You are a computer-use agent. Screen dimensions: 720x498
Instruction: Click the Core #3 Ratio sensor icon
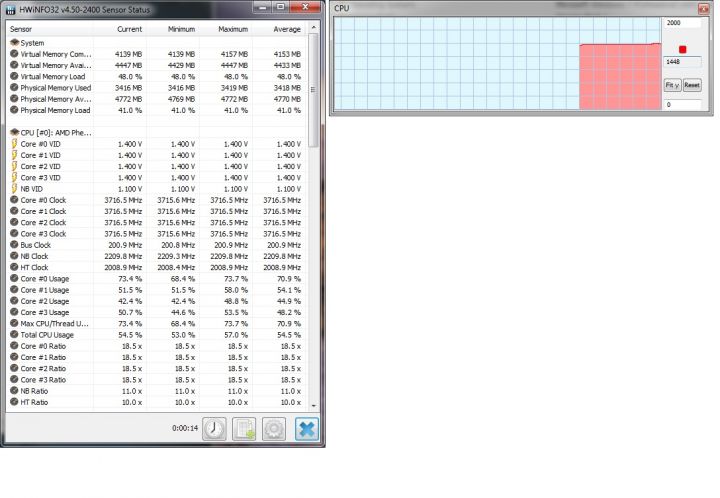(14, 380)
